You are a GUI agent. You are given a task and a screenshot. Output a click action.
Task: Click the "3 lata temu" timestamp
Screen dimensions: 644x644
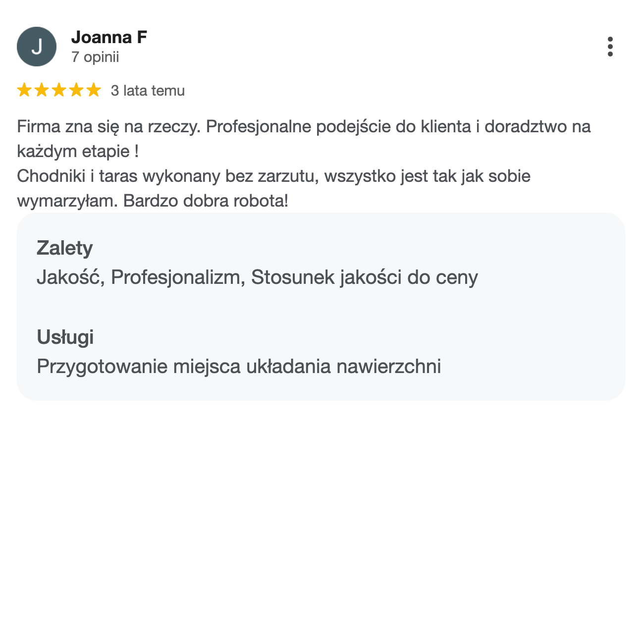[x=148, y=91]
